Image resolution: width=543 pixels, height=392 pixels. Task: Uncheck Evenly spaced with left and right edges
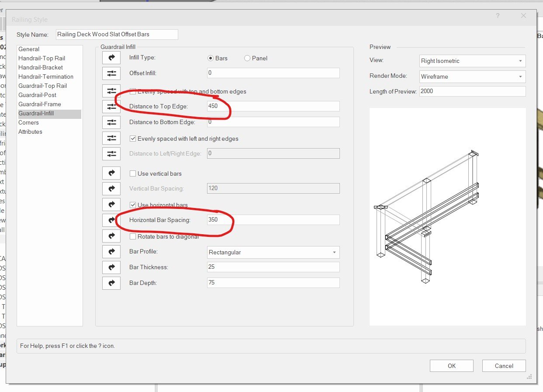pyautogui.click(x=132, y=138)
